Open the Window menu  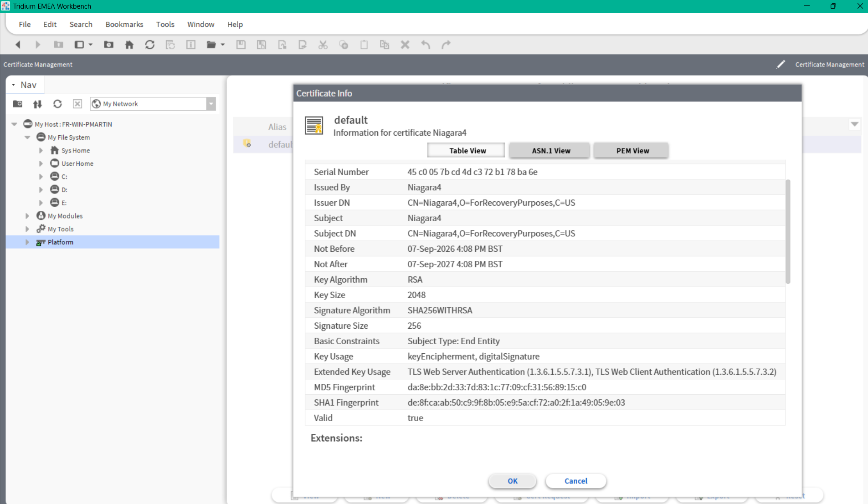200,24
